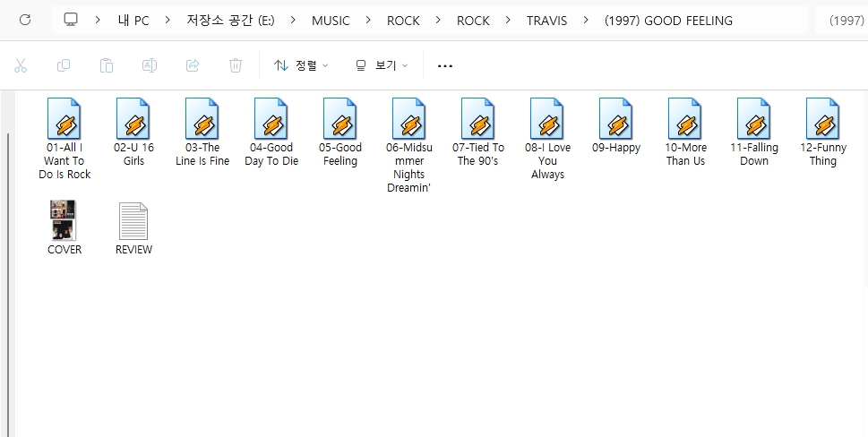Click the Copy icon in toolbar
The width and height of the screenshot is (868, 437).
pyautogui.click(x=64, y=65)
